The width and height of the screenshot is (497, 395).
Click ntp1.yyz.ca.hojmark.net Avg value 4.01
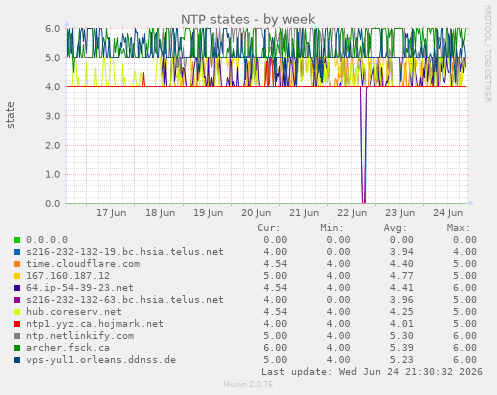tap(402, 324)
